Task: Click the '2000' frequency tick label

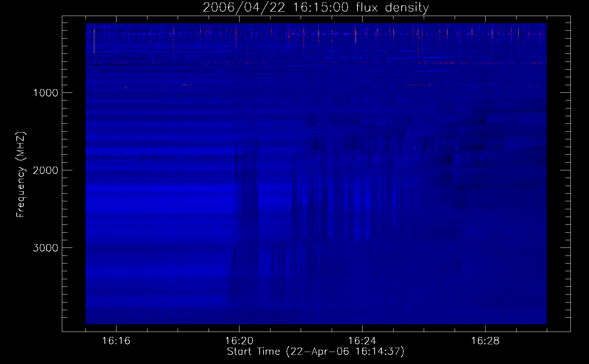Action: (46, 170)
